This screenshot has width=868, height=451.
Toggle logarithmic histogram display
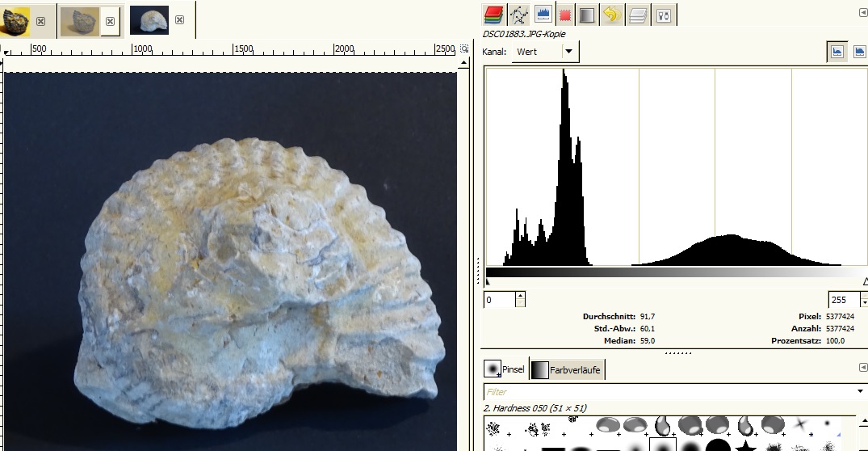click(x=860, y=52)
